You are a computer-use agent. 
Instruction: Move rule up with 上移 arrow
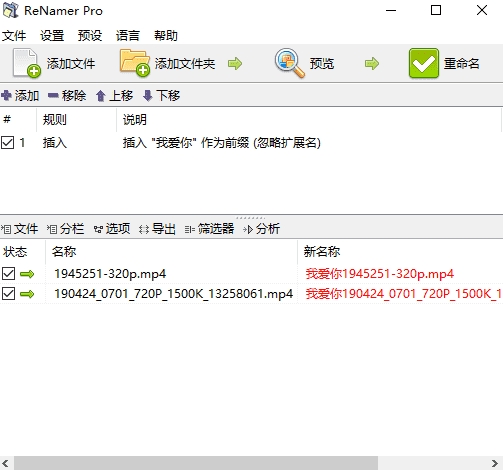[101, 96]
